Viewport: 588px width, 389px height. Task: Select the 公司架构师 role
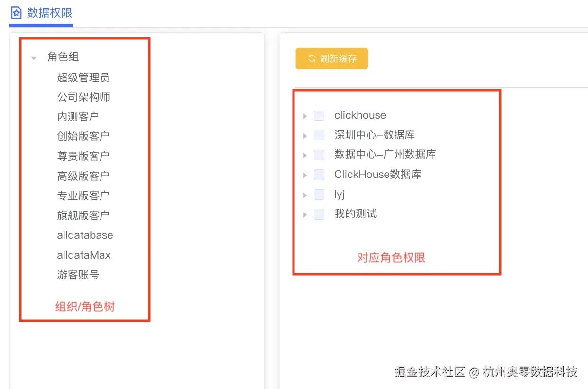pos(83,97)
